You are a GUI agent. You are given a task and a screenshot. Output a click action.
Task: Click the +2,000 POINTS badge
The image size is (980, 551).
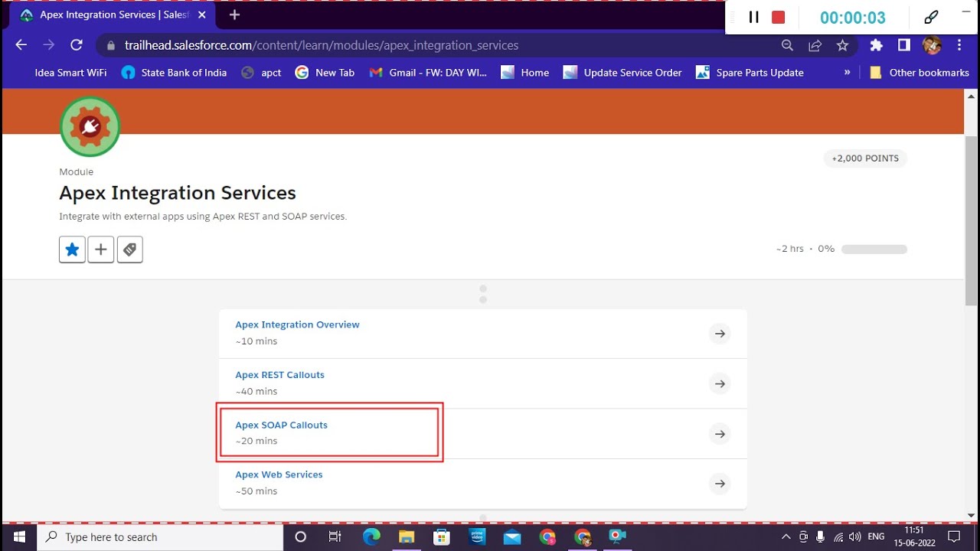point(865,158)
